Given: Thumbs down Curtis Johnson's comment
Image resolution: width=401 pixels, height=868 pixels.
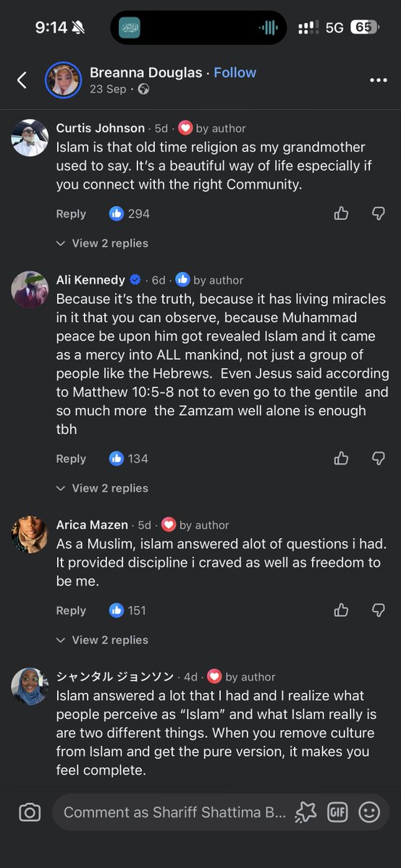Looking at the screenshot, I should [378, 213].
